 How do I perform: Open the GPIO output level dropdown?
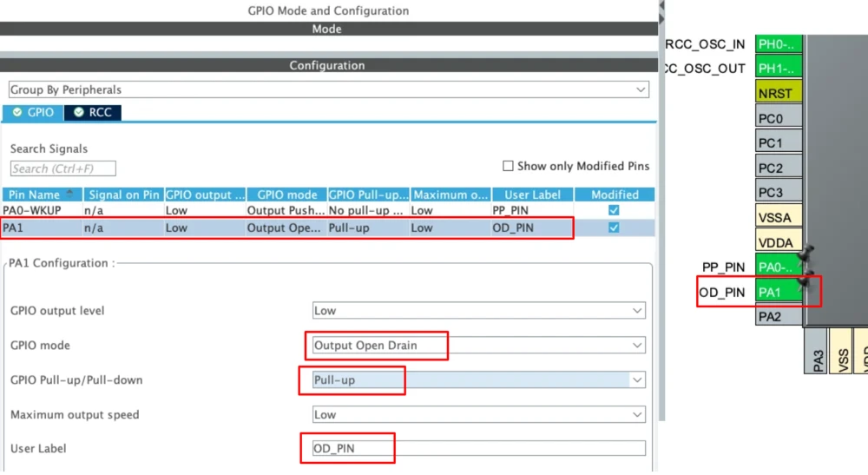[479, 311]
